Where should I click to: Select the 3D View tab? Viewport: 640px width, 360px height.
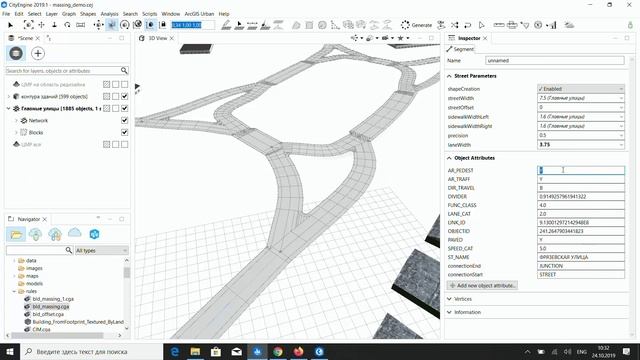157,38
